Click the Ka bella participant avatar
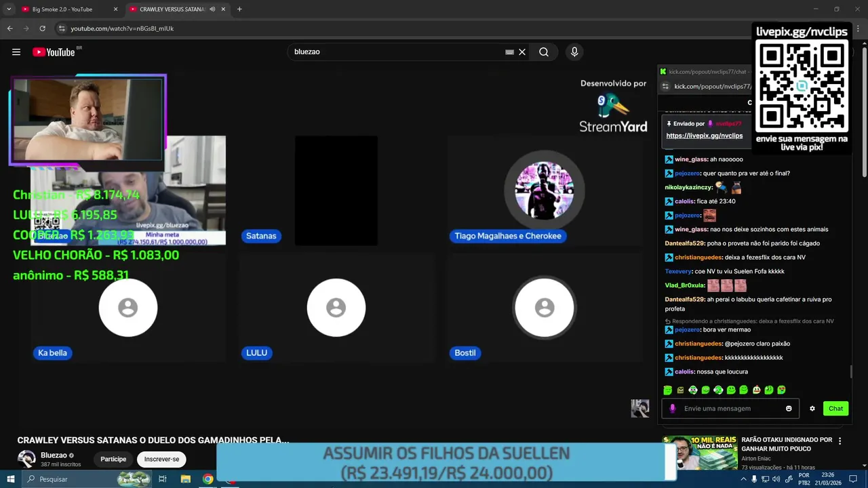Image resolution: width=868 pixels, height=488 pixels. point(127,308)
